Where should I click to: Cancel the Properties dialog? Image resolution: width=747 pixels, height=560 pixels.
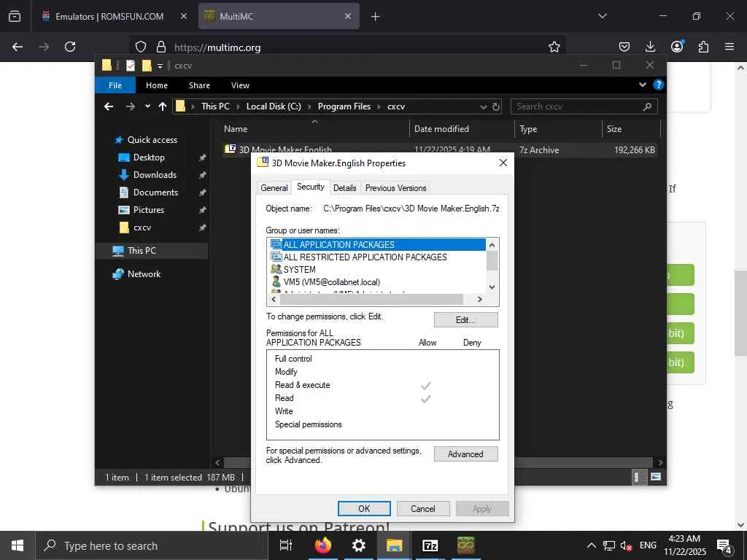pyautogui.click(x=422, y=508)
